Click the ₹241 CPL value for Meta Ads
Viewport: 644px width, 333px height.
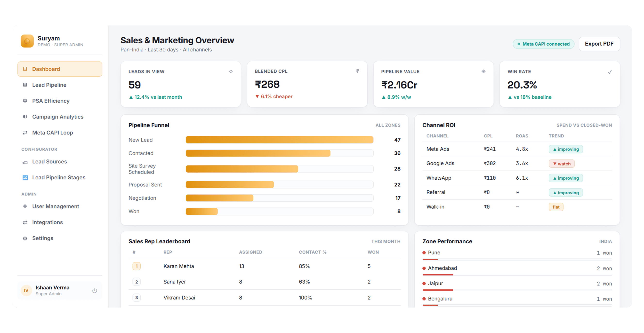click(490, 149)
